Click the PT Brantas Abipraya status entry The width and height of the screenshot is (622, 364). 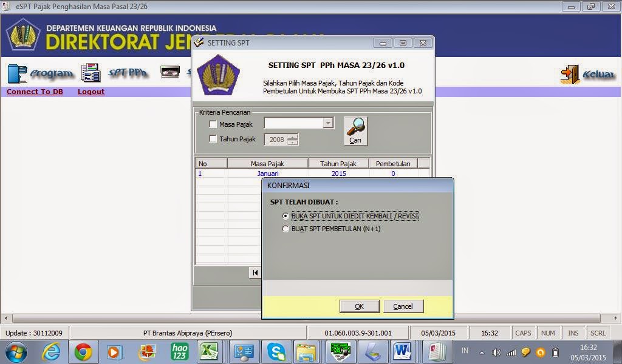coord(188,333)
